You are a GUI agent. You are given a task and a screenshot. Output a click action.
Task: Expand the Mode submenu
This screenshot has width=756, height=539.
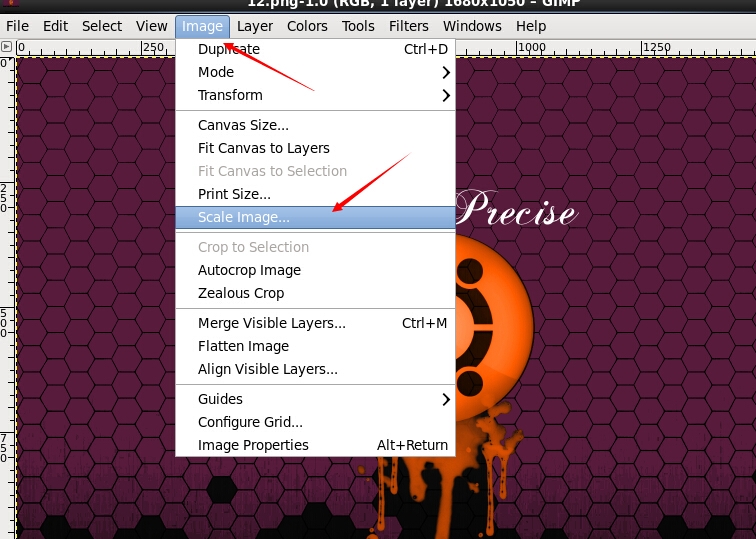click(x=315, y=72)
